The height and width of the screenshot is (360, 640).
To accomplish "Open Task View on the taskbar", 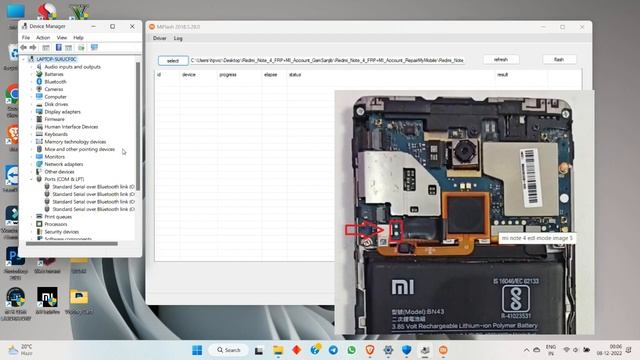I will pos(259,351).
